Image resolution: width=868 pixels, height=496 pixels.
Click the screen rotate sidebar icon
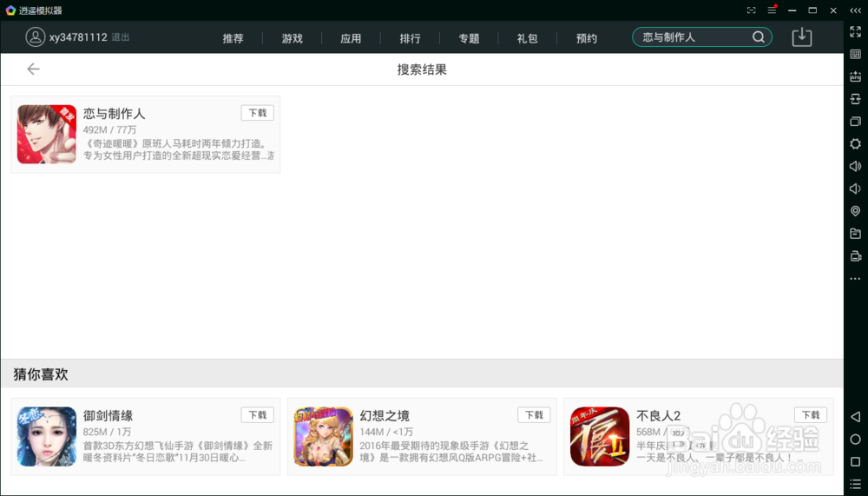[x=855, y=99]
